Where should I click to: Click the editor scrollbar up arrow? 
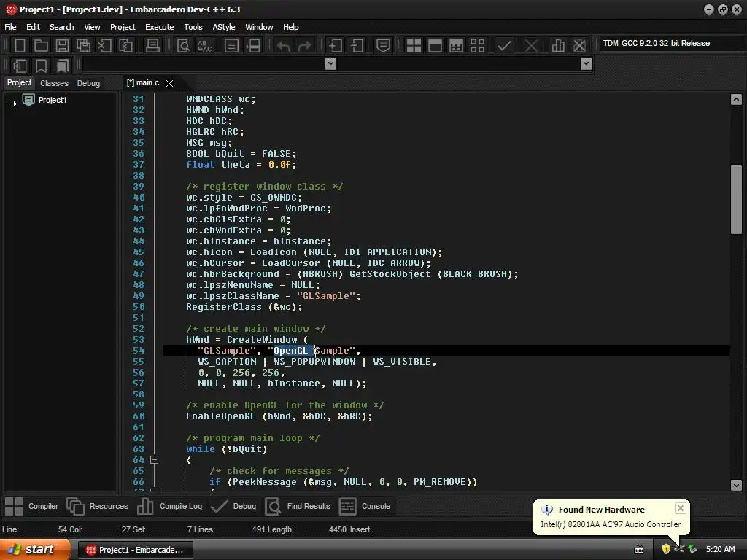[736, 99]
